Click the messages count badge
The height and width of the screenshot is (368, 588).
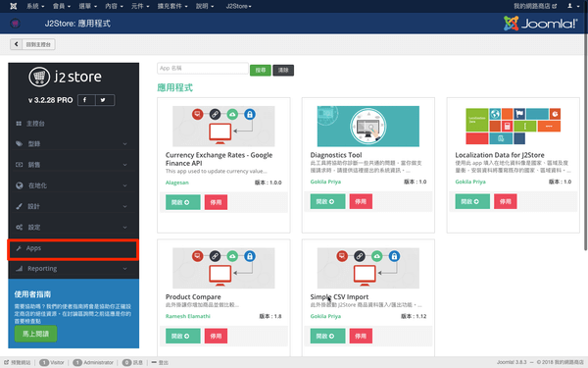coord(126,362)
